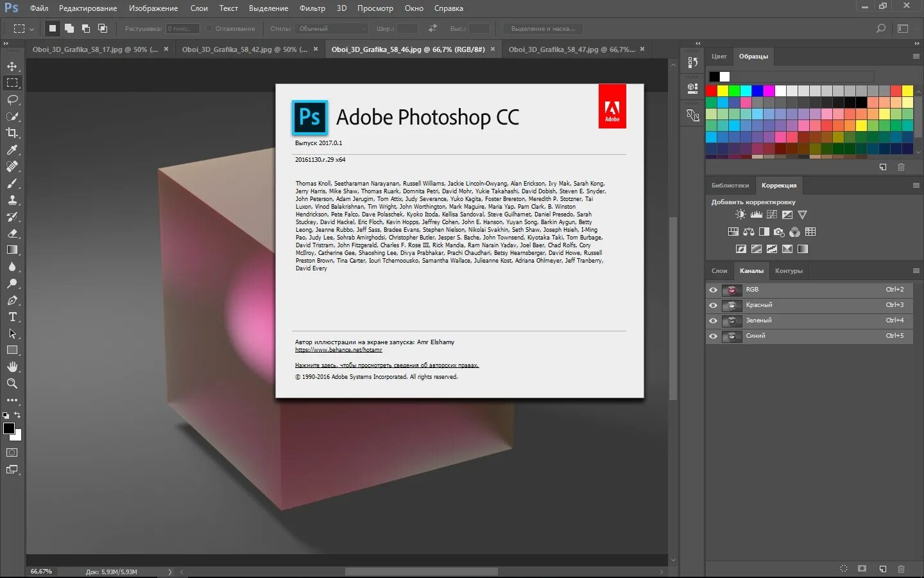Load channel as selection icon
This screenshot has width=924, height=578.
[x=844, y=569]
